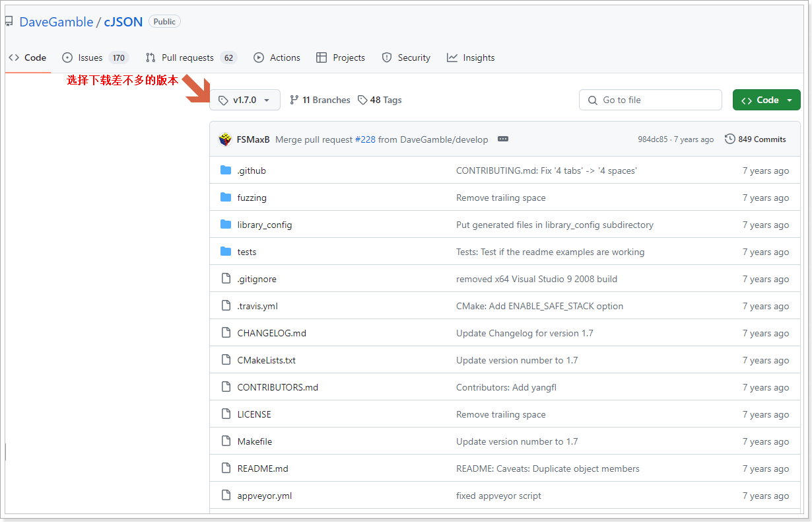Click the .gitignore file icon
Screen dimensions: 812x522
(226, 279)
